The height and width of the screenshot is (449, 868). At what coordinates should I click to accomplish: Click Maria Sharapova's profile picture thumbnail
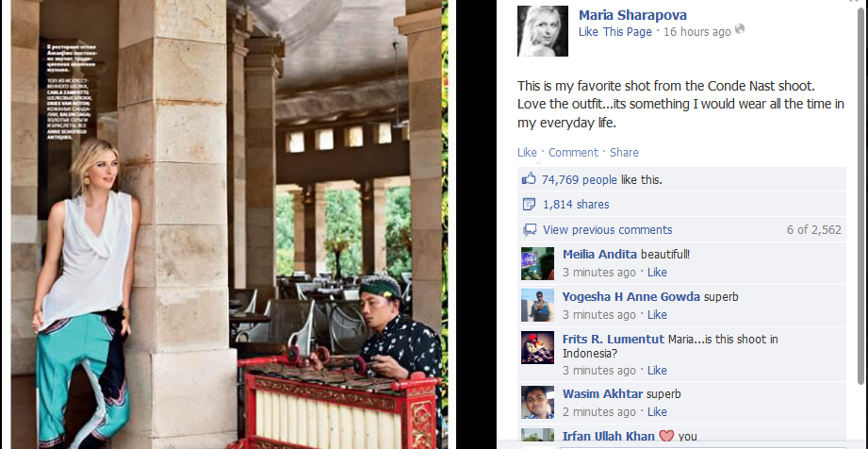click(x=543, y=31)
